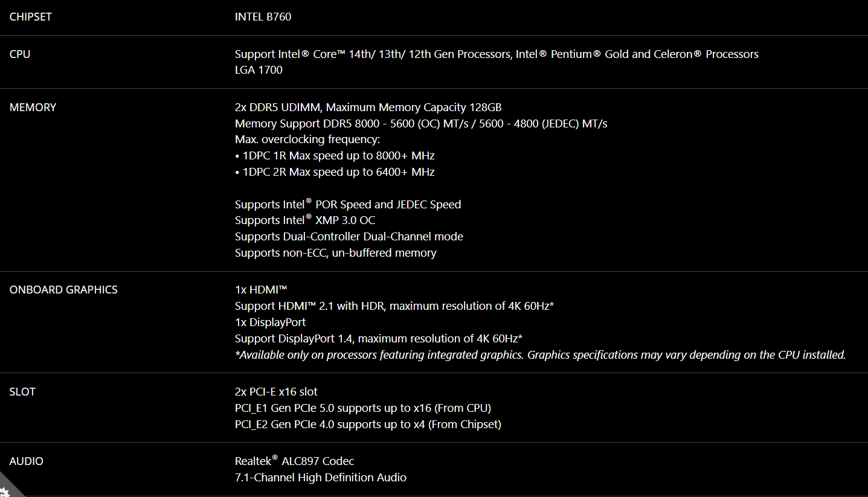Click Supports Dual-Controller Dual-Channel mode text
Viewport: 868px width, 497px height.
pyautogui.click(x=349, y=237)
